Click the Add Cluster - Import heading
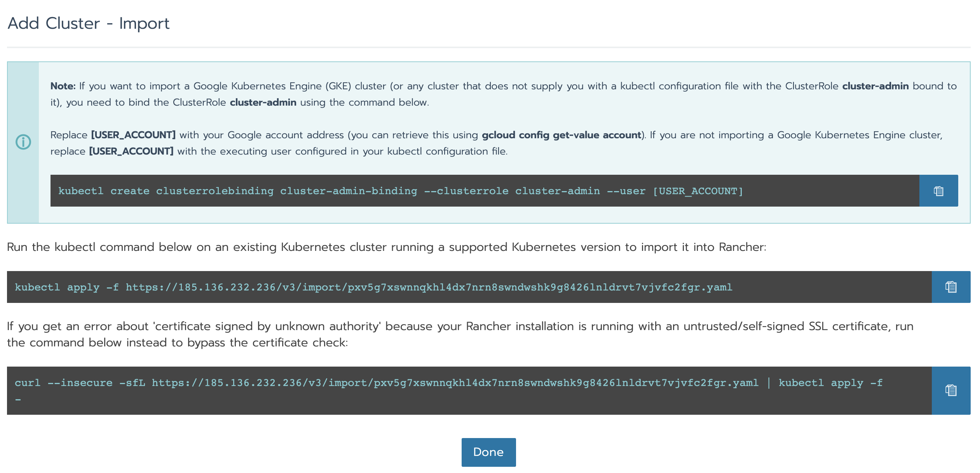The height and width of the screenshot is (473, 980). [89, 23]
